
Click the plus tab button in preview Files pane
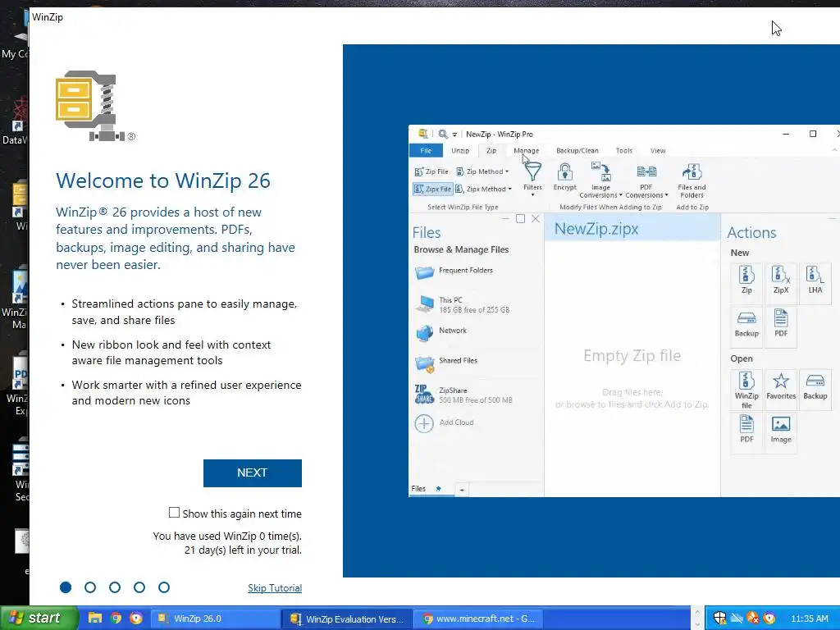[462, 489]
